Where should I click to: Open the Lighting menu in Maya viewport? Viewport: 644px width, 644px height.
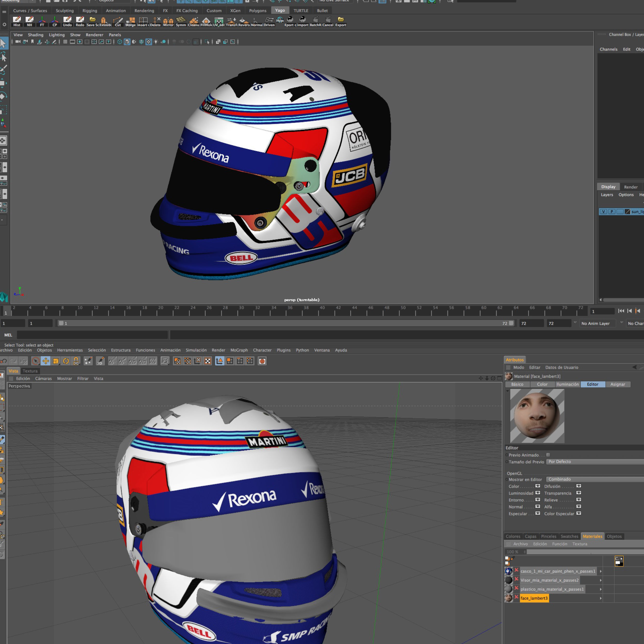pyautogui.click(x=57, y=35)
